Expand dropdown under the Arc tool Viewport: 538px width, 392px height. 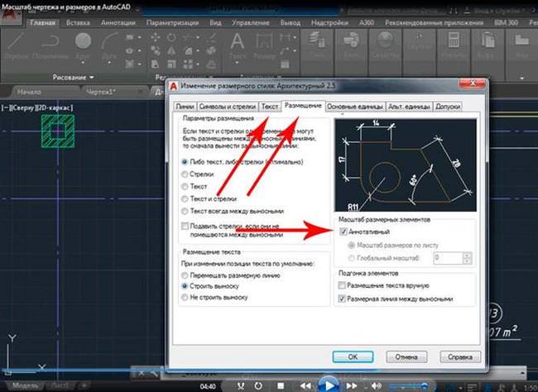click(x=109, y=63)
